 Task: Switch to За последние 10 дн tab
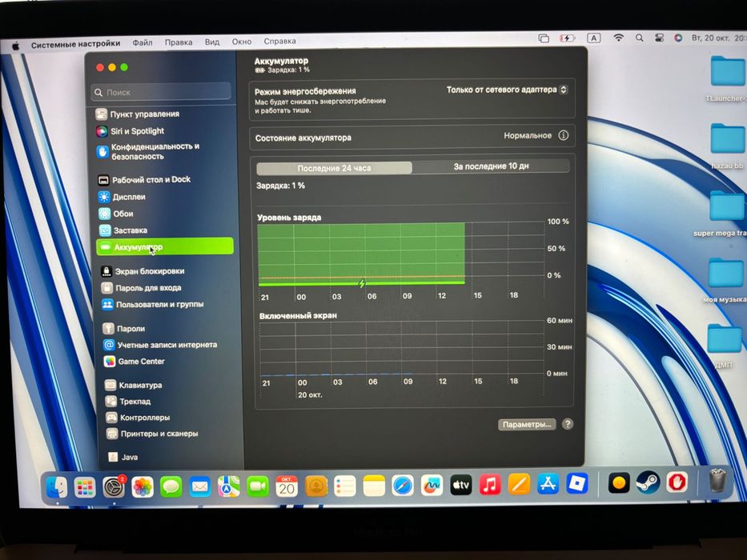click(491, 166)
